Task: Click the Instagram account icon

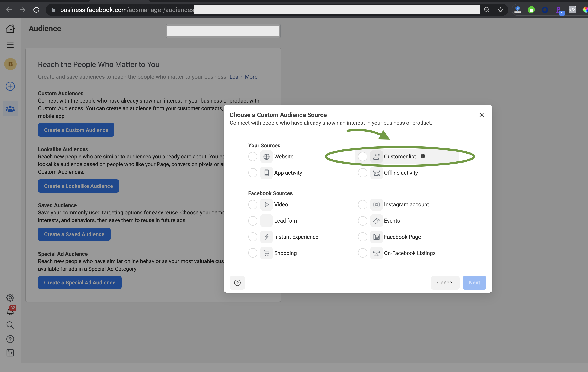Action: 376,204
